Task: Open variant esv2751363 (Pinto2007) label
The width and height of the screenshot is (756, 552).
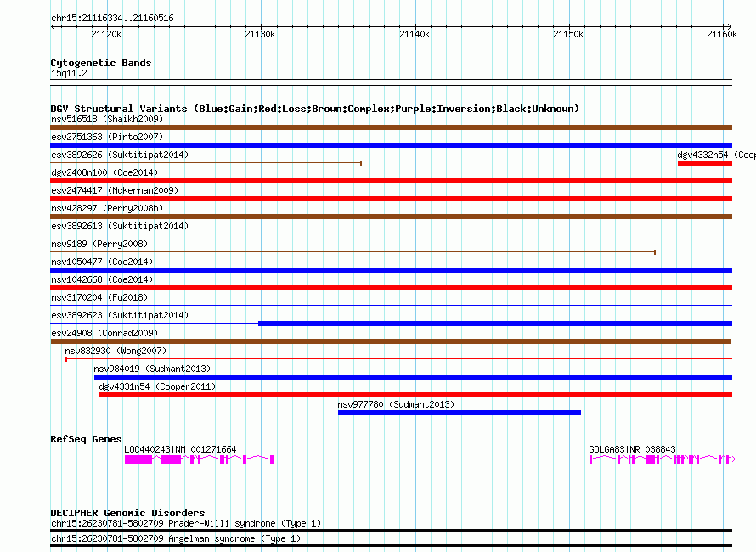Action: [107, 137]
